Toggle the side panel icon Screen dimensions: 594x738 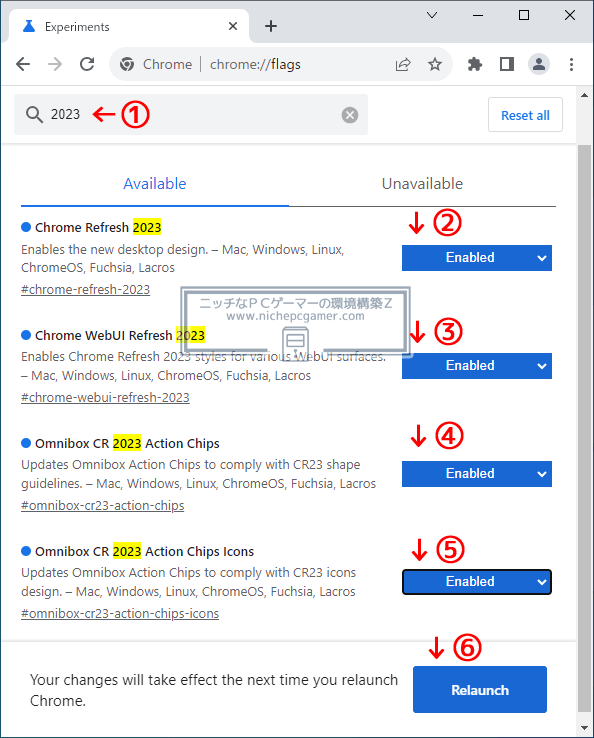tap(507, 64)
